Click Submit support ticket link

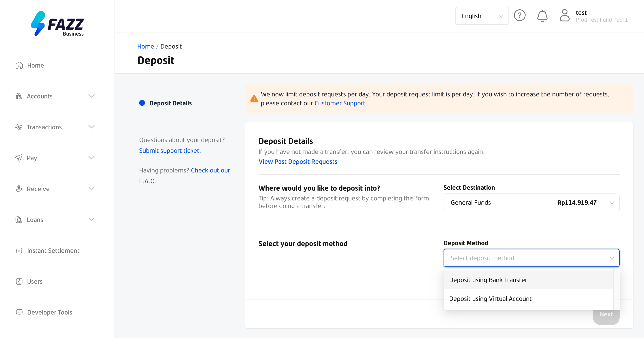170,151
